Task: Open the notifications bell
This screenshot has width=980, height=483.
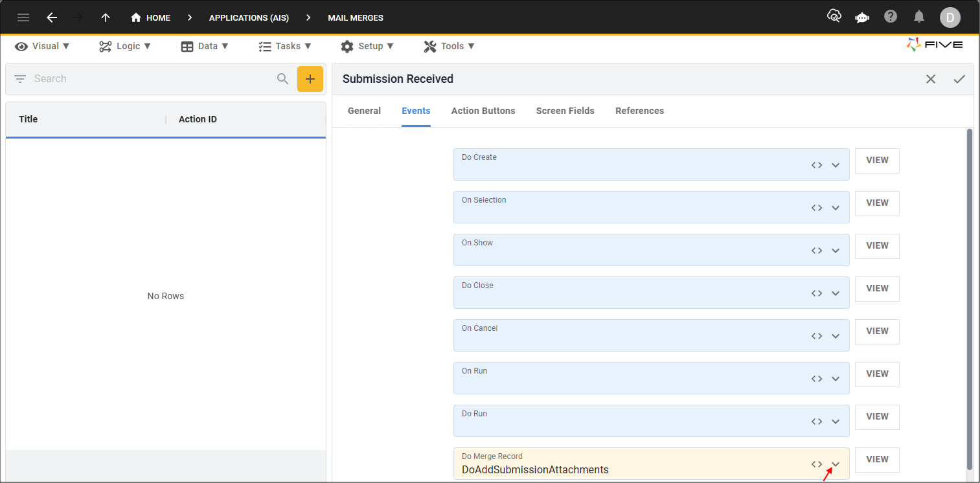Action: (x=918, y=17)
